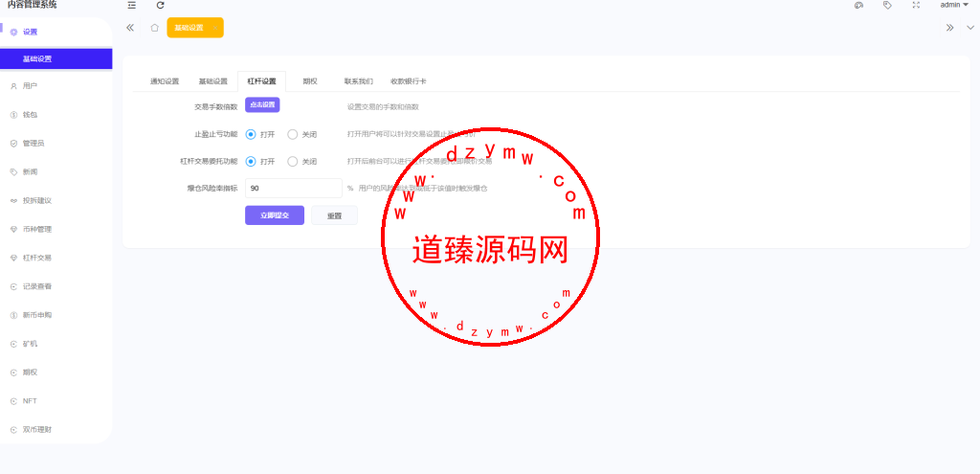
Task: Select 打开 for 止盈止亏功能
Action: [260, 134]
